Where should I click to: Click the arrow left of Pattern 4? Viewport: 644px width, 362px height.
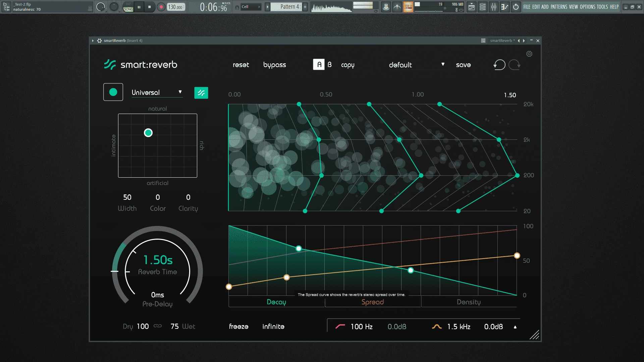click(267, 7)
